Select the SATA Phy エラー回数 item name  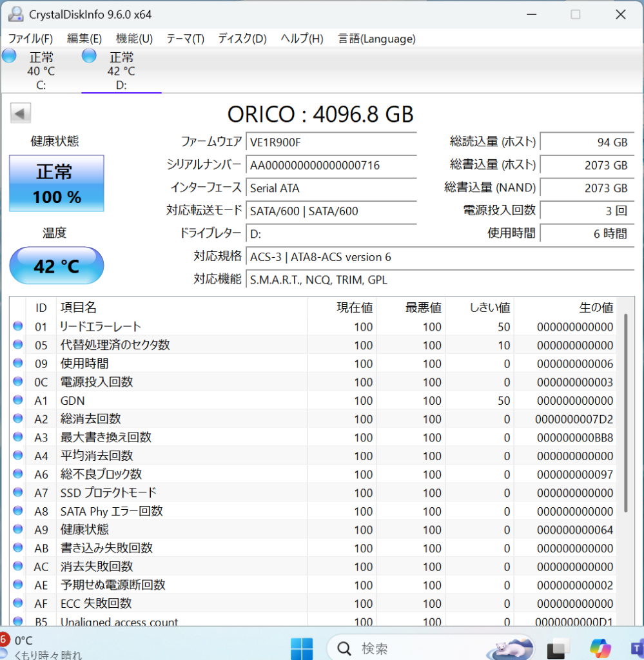tap(112, 511)
